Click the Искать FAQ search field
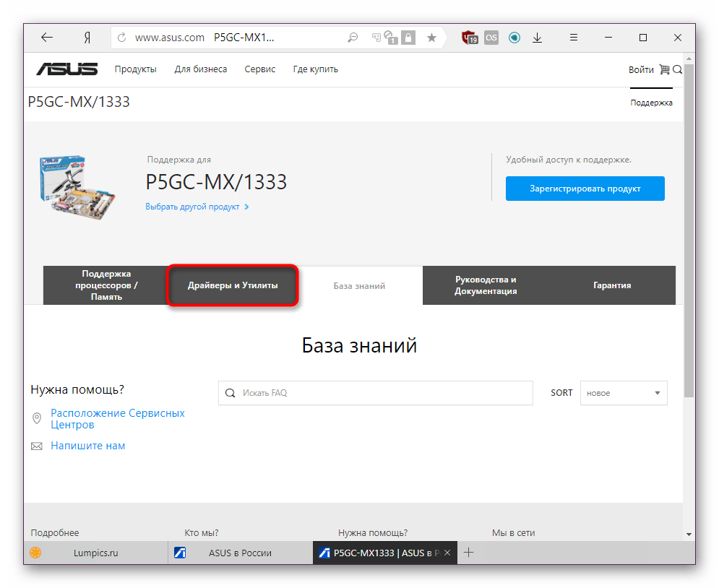Screen dimensions: 719x588 [x=376, y=393]
